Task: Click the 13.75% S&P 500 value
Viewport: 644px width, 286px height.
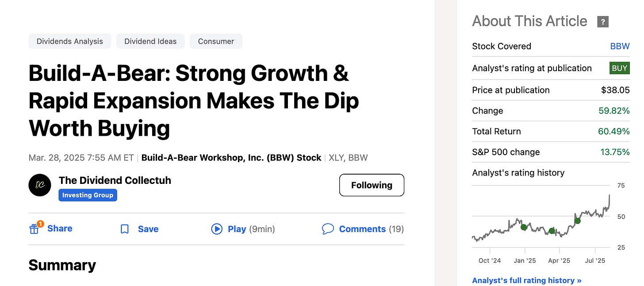Action: (615, 152)
